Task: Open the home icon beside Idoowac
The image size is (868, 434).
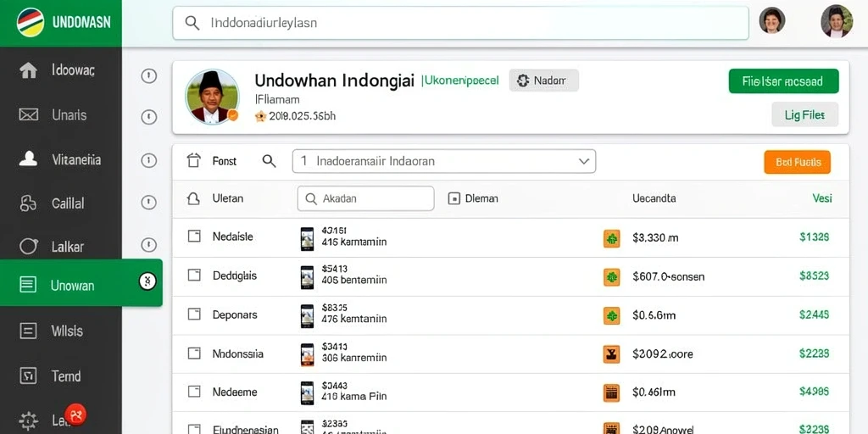Action: coord(28,71)
